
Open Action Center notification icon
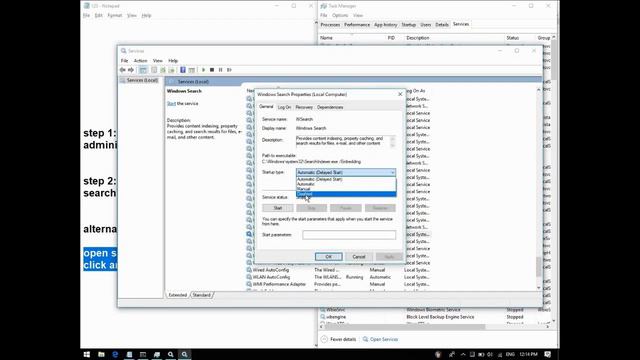tap(547, 354)
